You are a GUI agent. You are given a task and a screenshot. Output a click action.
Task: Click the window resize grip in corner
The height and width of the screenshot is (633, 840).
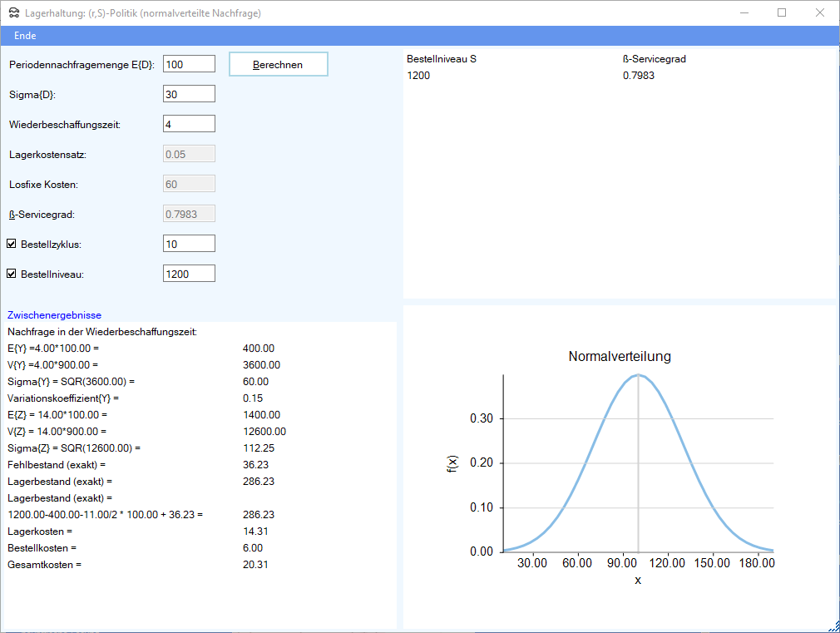click(833, 626)
